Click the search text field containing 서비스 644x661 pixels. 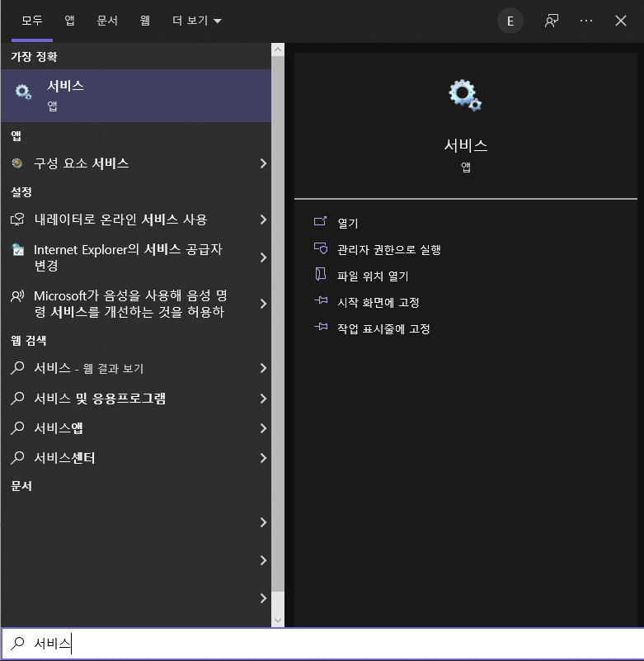click(x=322, y=643)
